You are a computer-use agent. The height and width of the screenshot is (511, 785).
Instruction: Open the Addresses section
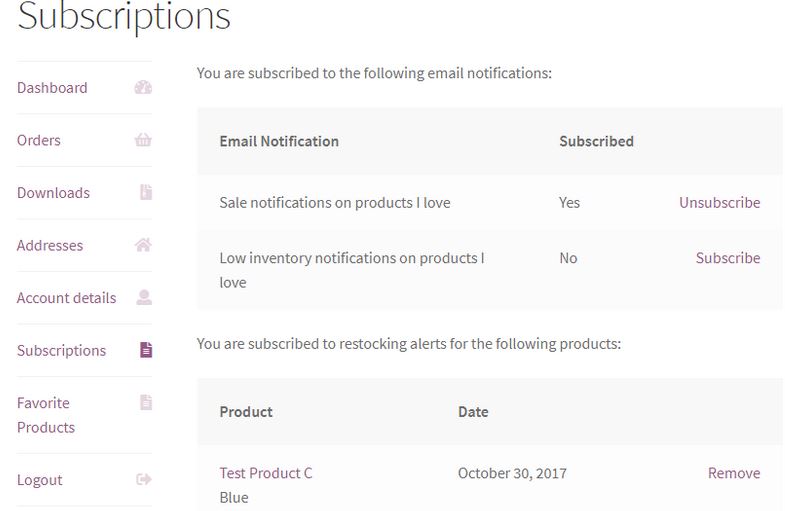pyautogui.click(x=50, y=245)
